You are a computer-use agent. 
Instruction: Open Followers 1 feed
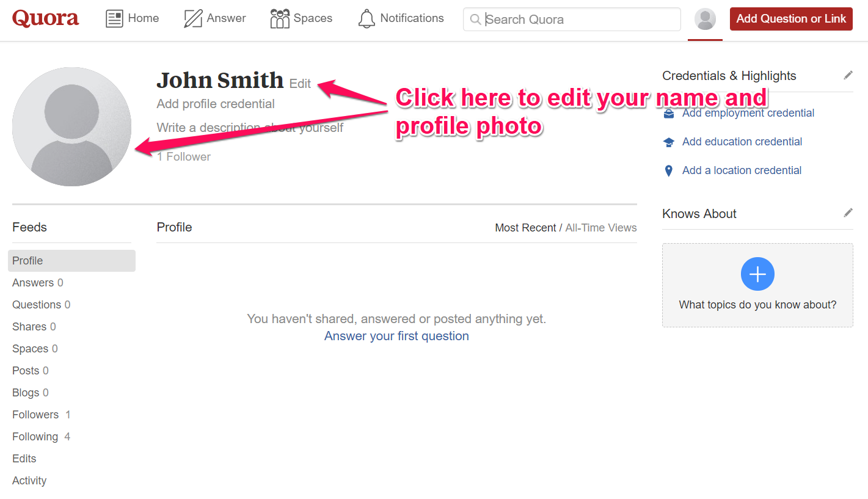[42, 415]
